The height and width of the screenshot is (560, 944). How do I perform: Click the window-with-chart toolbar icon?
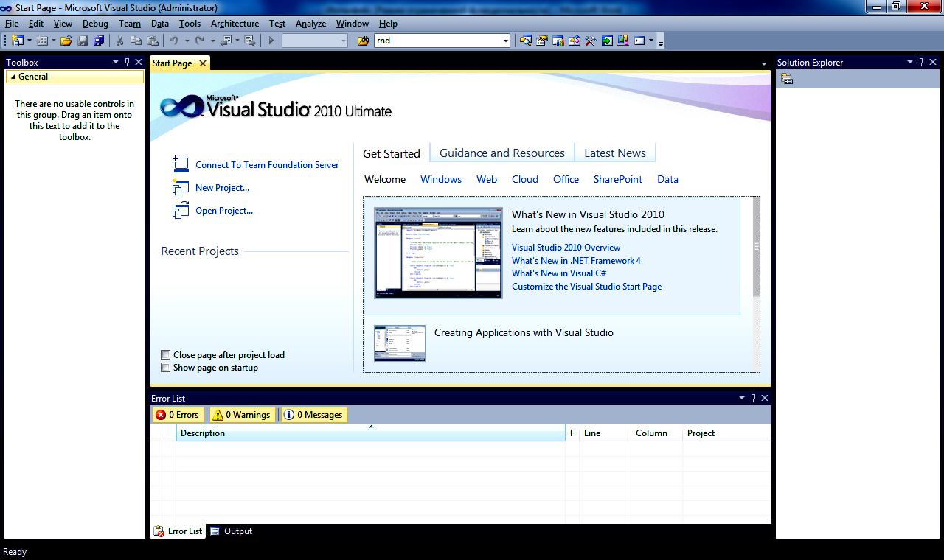558,41
